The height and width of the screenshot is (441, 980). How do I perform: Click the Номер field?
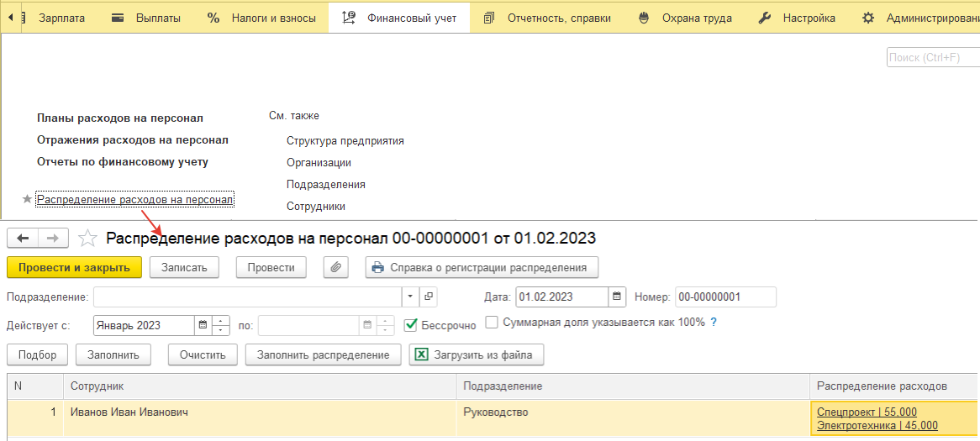(x=725, y=297)
